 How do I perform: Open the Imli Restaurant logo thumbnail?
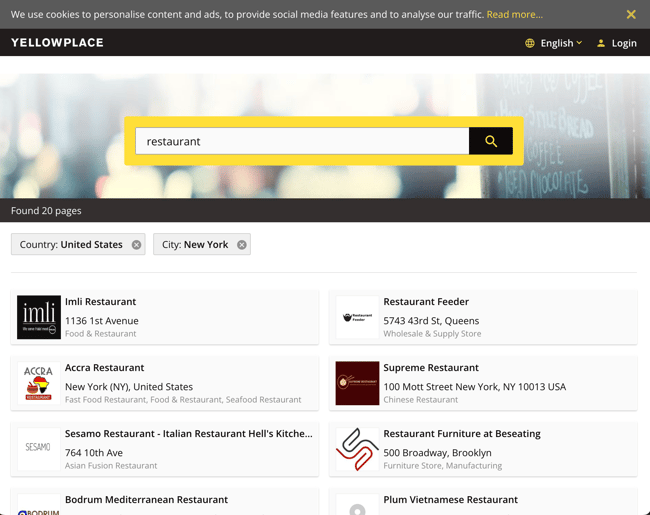click(x=39, y=317)
